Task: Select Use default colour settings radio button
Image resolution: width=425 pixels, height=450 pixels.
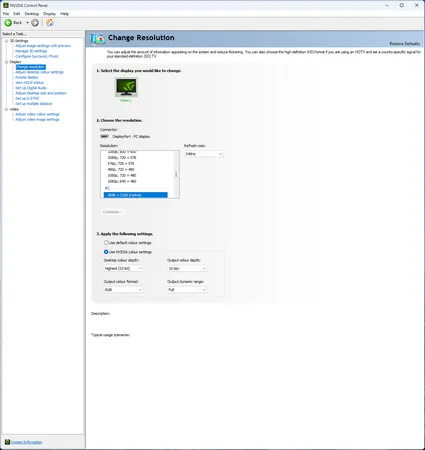Action: (106, 243)
